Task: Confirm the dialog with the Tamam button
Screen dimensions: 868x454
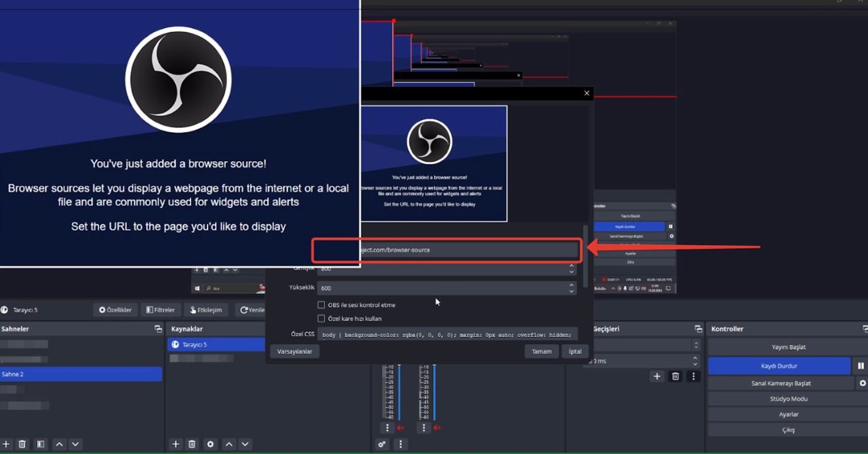Action: point(541,351)
